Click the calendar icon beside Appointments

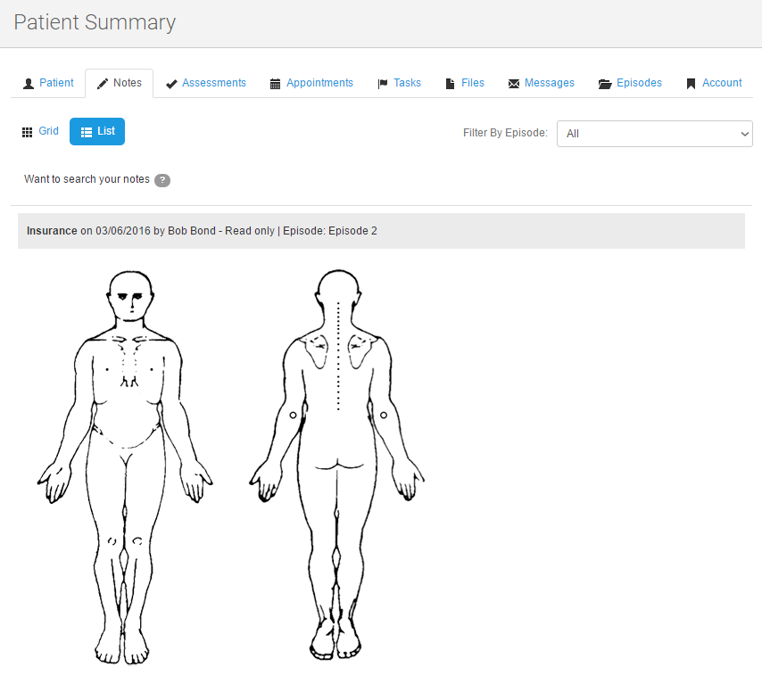point(275,84)
